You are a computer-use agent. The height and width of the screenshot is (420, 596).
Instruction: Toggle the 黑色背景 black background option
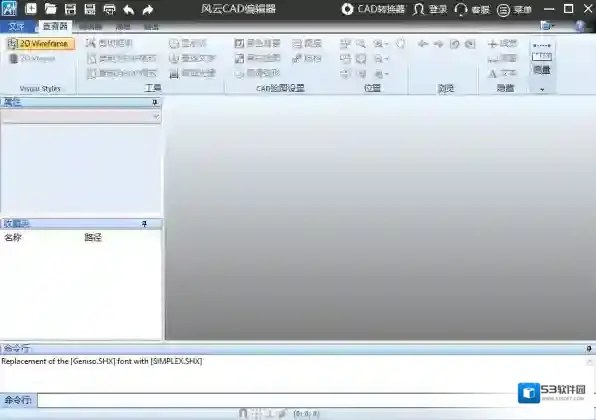point(257,43)
